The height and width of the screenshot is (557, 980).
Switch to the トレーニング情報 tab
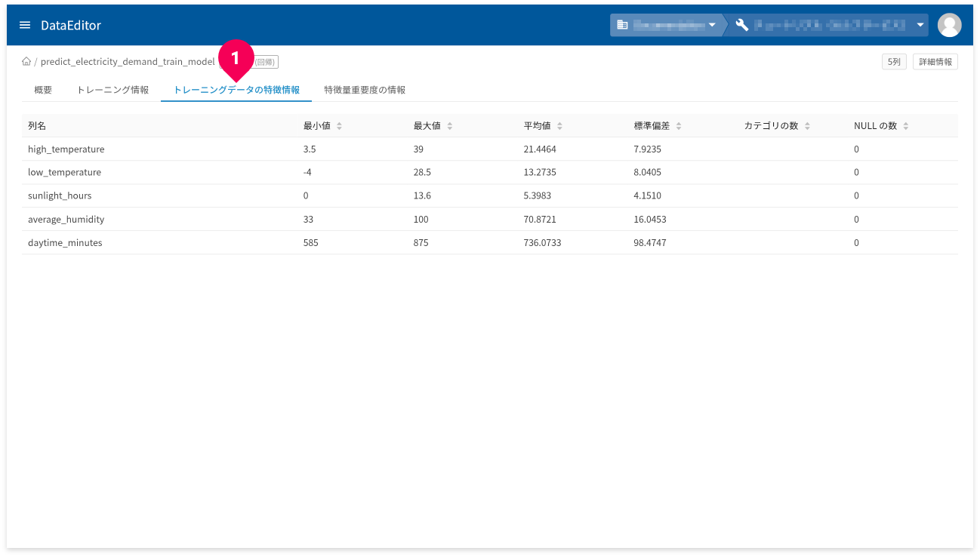(x=112, y=90)
